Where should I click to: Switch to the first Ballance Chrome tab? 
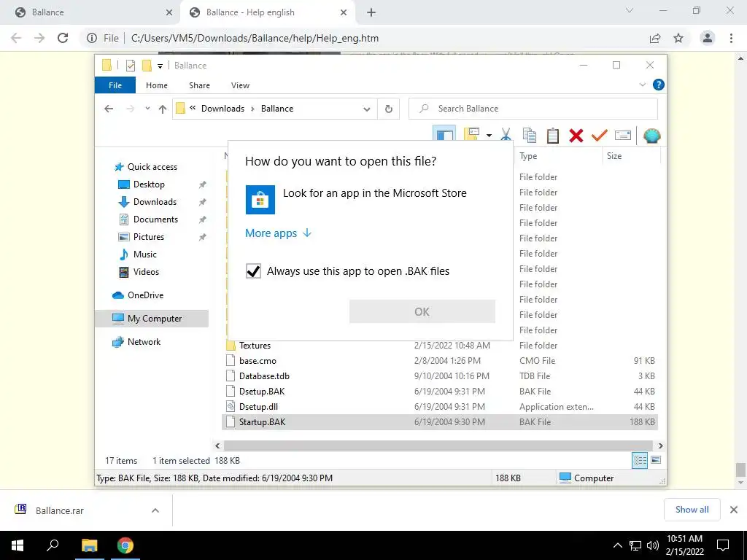click(88, 12)
